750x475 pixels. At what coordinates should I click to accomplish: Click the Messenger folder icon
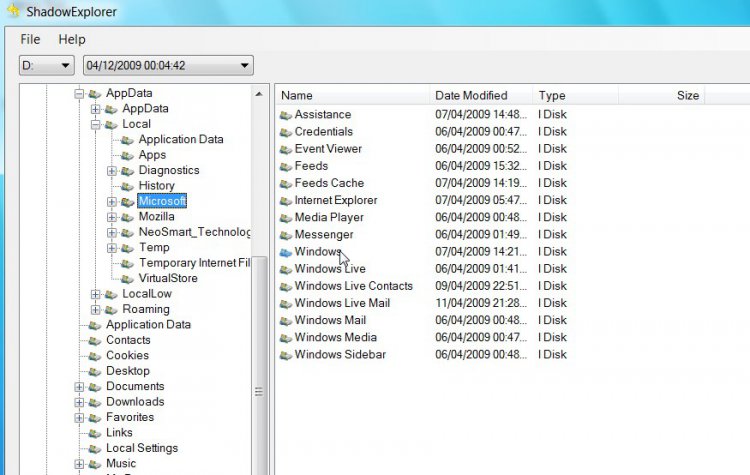tap(286, 235)
